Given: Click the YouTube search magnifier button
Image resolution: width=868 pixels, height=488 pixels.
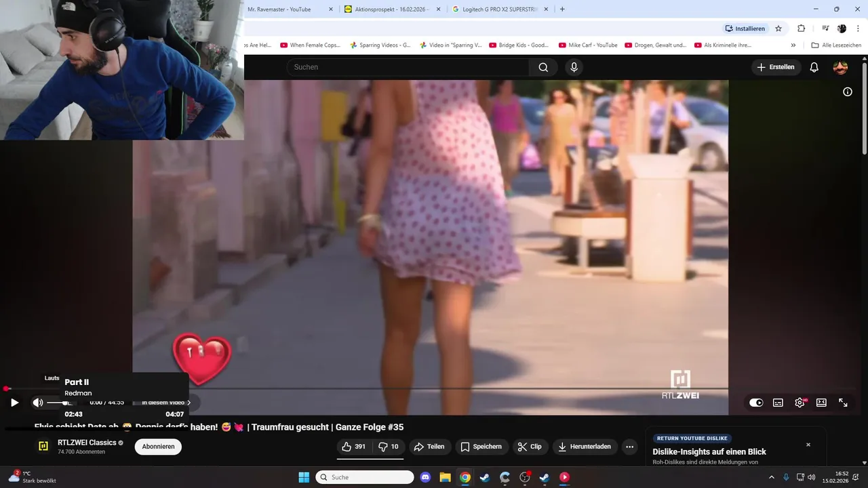Looking at the screenshot, I should [x=543, y=67].
